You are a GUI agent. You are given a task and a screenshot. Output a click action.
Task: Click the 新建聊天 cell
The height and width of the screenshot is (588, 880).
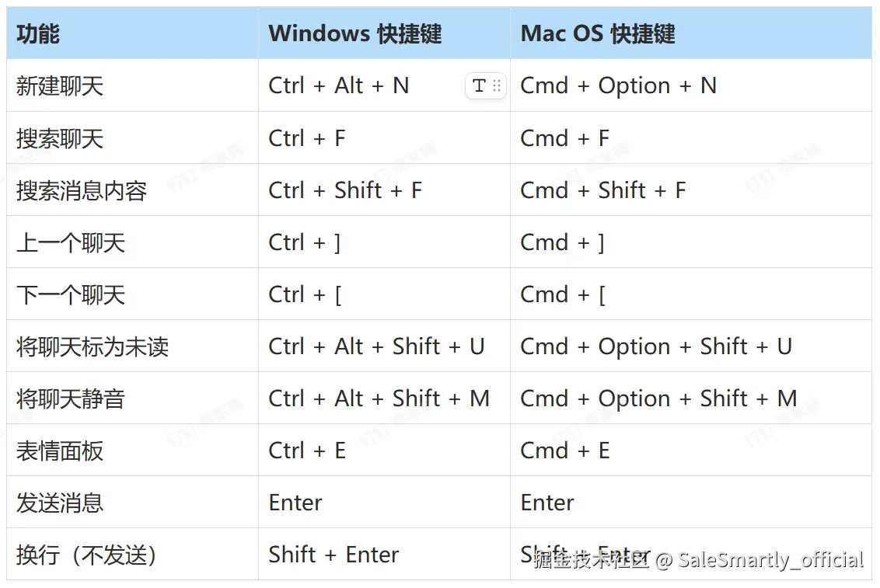tap(60, 86)
